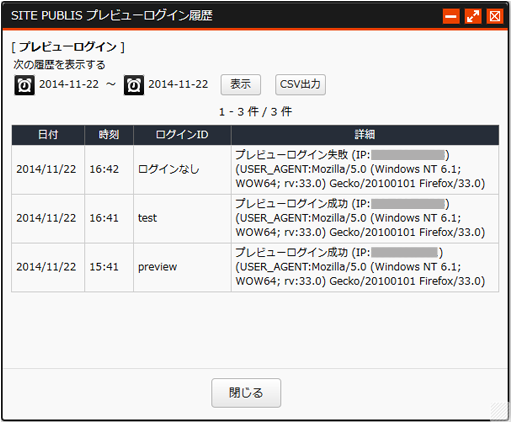Image resolution: width=511 pixels, height=422 pixels.
Task: Click the 詳細 column header
Action: tap(365, 135)
